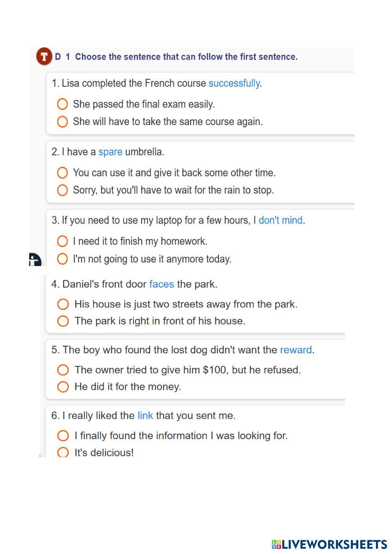Choose 'You can use it and give it back'
Image resolution: width=392 pixels, height=554 pixels.
click(62, 173)
